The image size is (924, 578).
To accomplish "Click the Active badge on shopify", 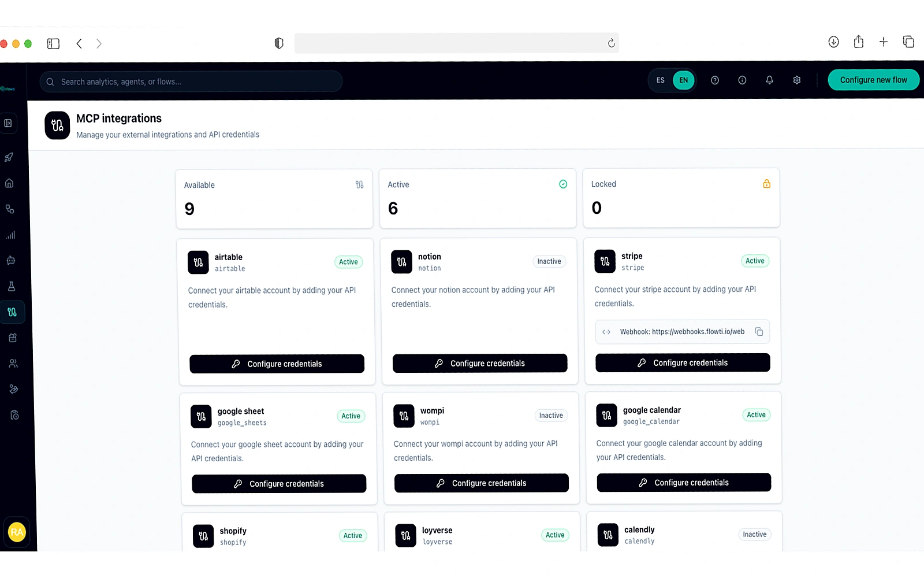I will 353,536.
